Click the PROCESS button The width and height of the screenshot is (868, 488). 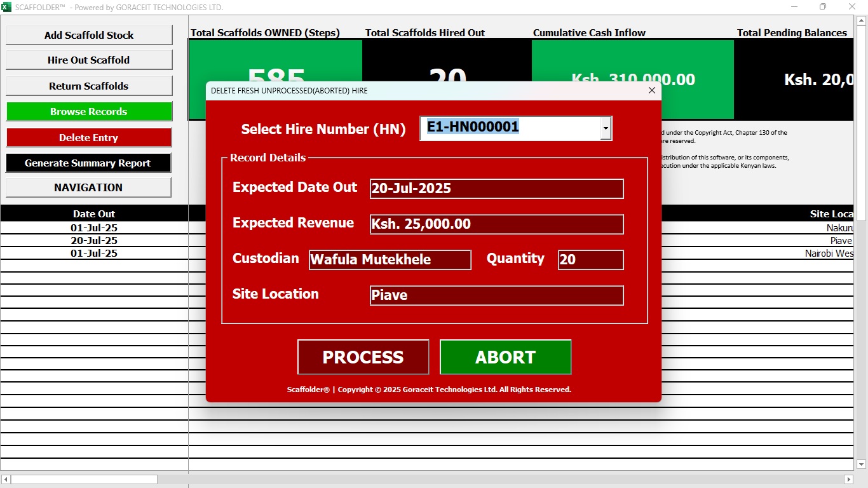[x=363, y=357]
